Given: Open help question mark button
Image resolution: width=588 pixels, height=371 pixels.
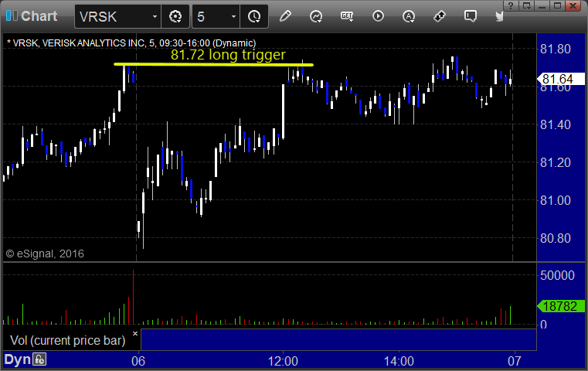Looking at the screenshot, I should click(x=511, y=5).
